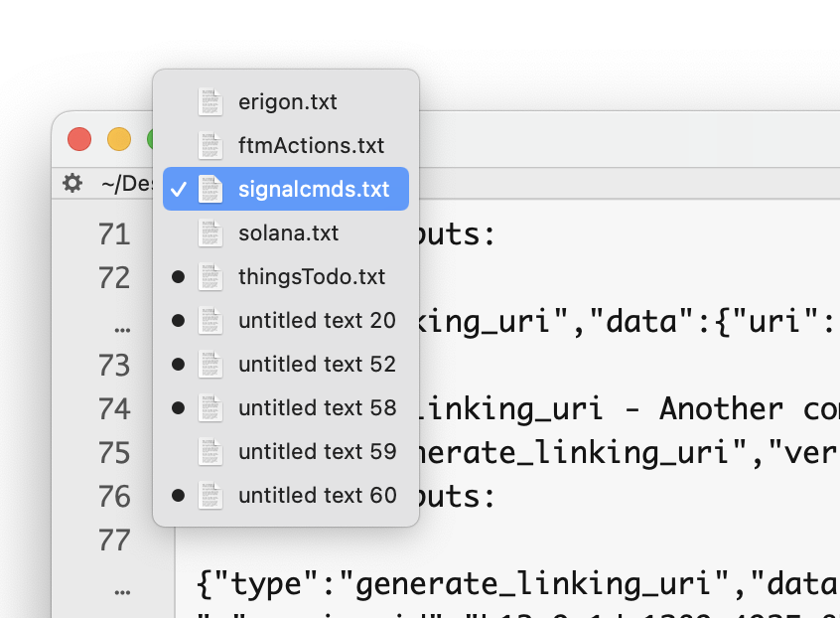The height and width of the screenshot is (618, 840).
Task: Select untitled text 59 entry
Action: point(286,452)
